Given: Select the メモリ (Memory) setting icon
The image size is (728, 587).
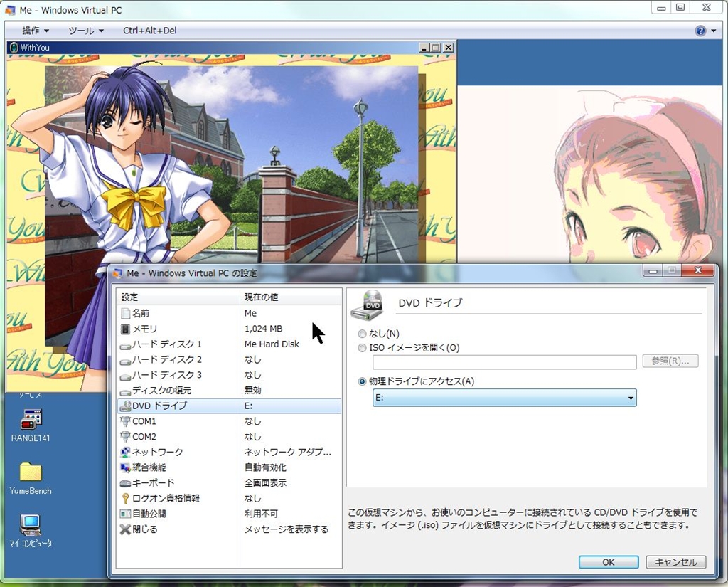Looking at the screenshot, I should pyautogui.click(x=126, y=329).
